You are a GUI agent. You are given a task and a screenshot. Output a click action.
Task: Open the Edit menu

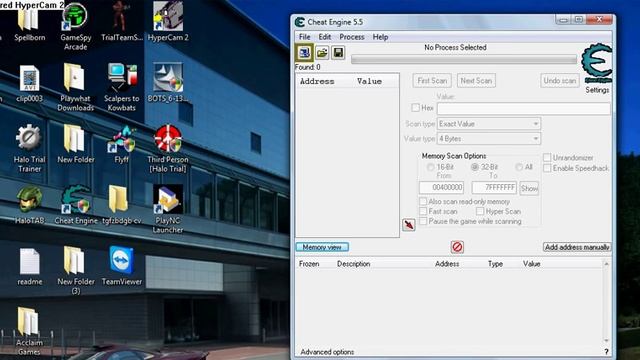pyautogui.click(x=324, y=37)
